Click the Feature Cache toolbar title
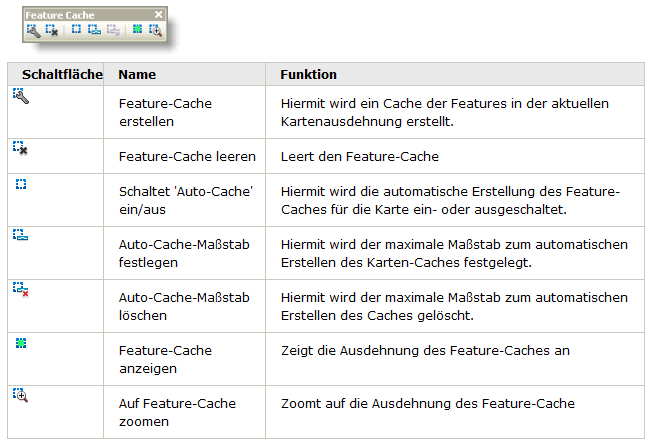 pos(58,15)
